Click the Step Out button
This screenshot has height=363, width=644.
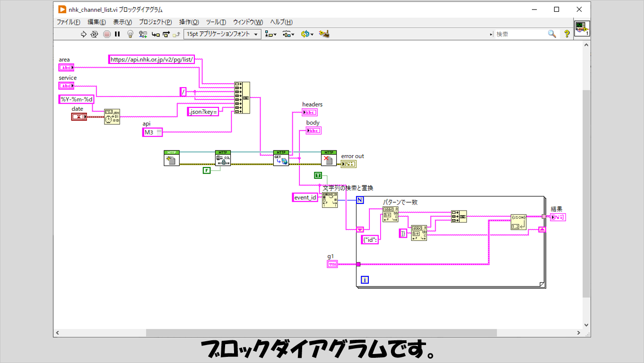click(176, 34)
